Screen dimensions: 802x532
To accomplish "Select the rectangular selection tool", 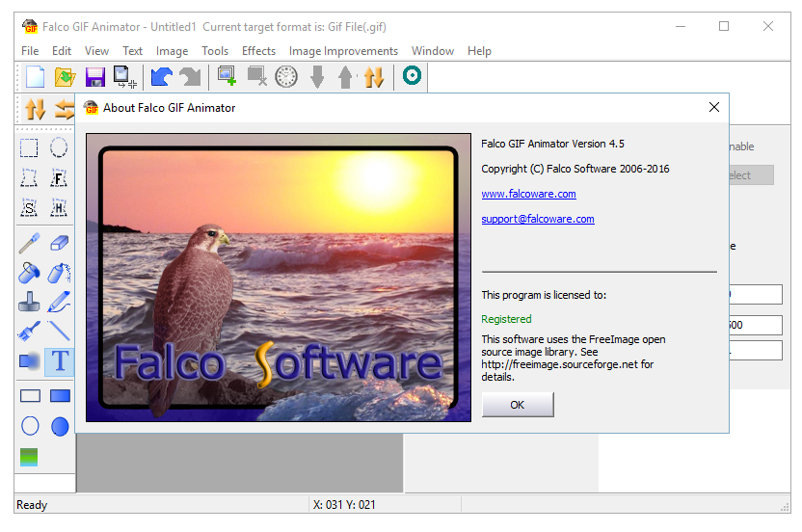I will 29,147.
